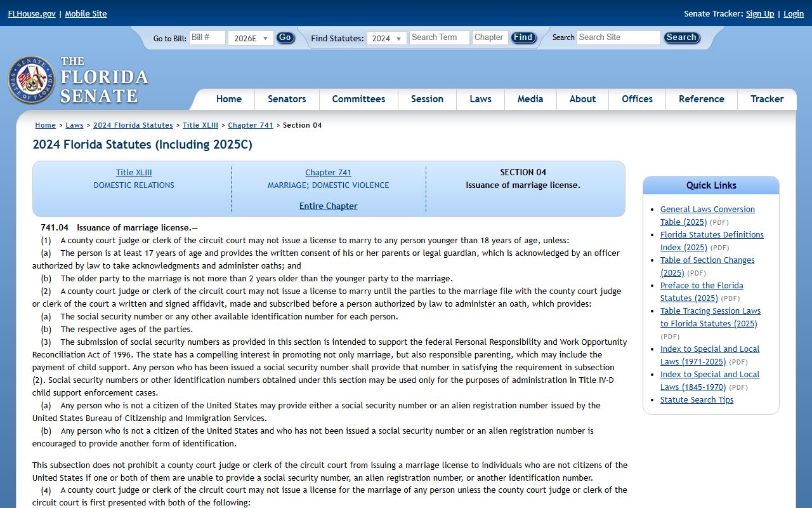Open Statute Search Tips link
This screenshot has height=508, width=812.
[x=697, y=399]
